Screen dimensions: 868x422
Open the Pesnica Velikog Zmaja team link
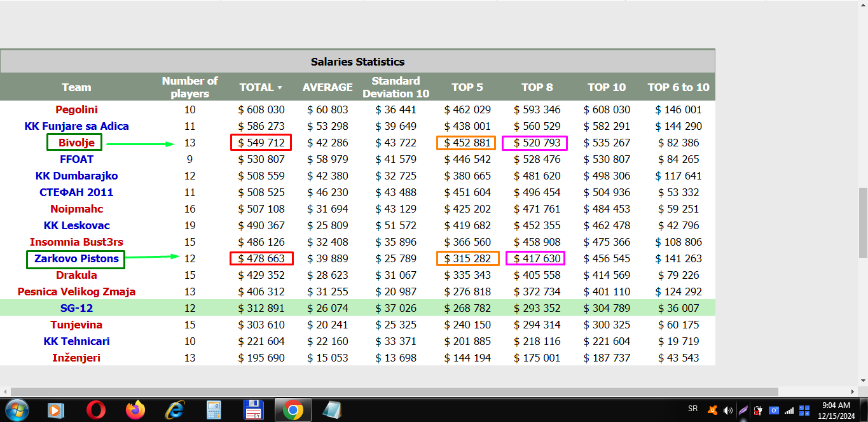coord(76,292)
